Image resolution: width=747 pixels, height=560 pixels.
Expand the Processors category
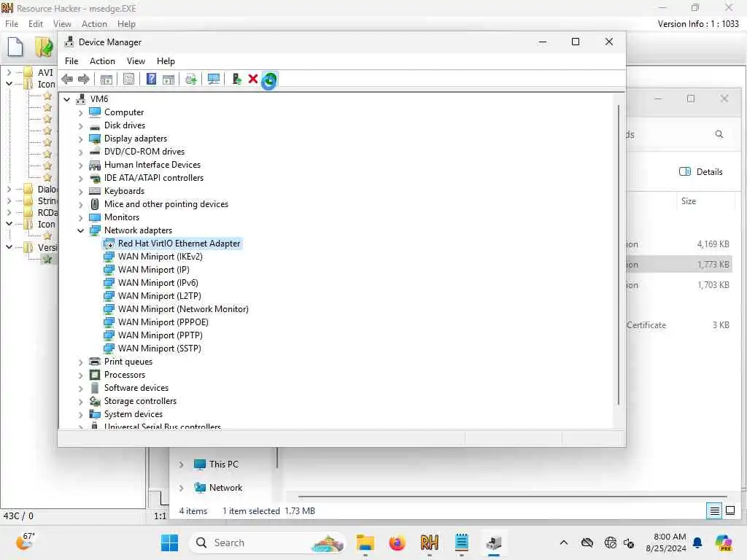(80, 376)
